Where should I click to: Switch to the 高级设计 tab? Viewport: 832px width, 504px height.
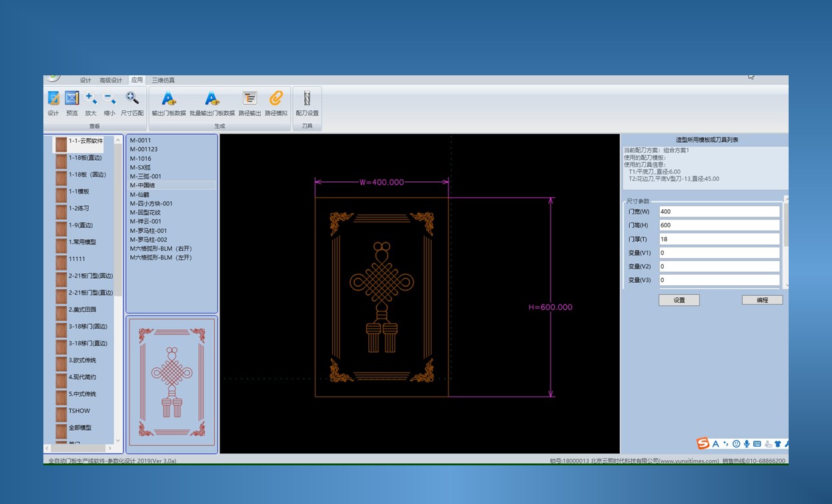tap(111, 81)
